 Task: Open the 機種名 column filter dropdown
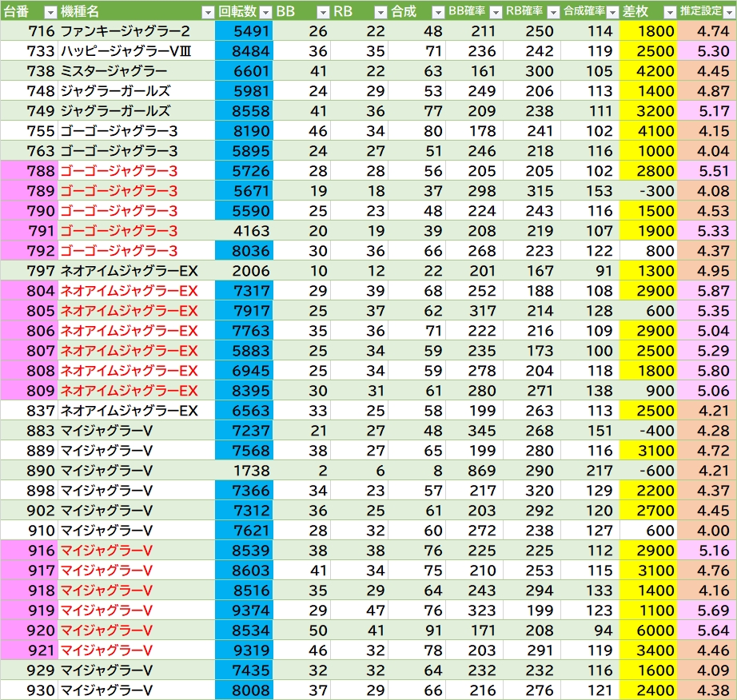point(207,12)
